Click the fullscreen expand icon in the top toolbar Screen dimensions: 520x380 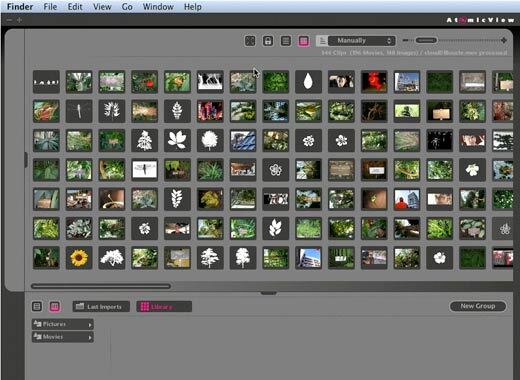[x=250, y=41]
